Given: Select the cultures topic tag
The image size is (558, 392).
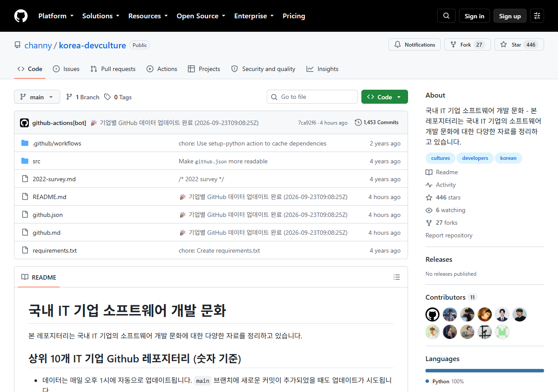Looking at the screenshot, I should 440,158.
